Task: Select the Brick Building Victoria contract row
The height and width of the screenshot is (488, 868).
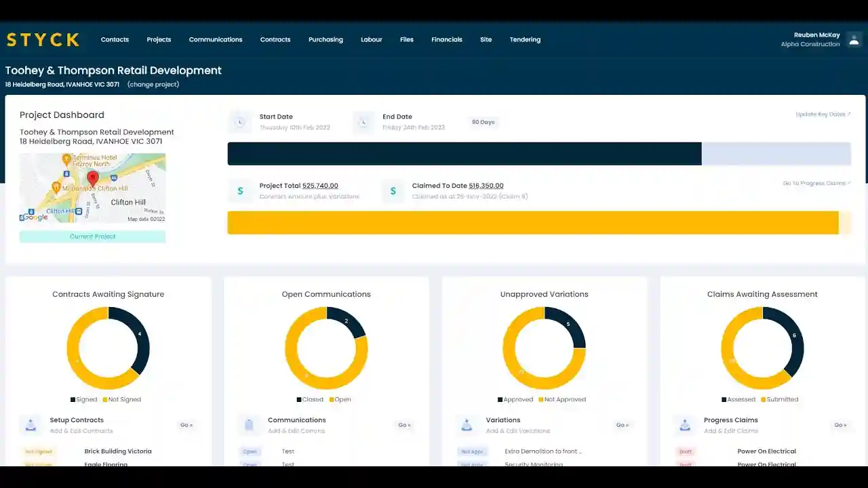Action: tap(108, 451)
